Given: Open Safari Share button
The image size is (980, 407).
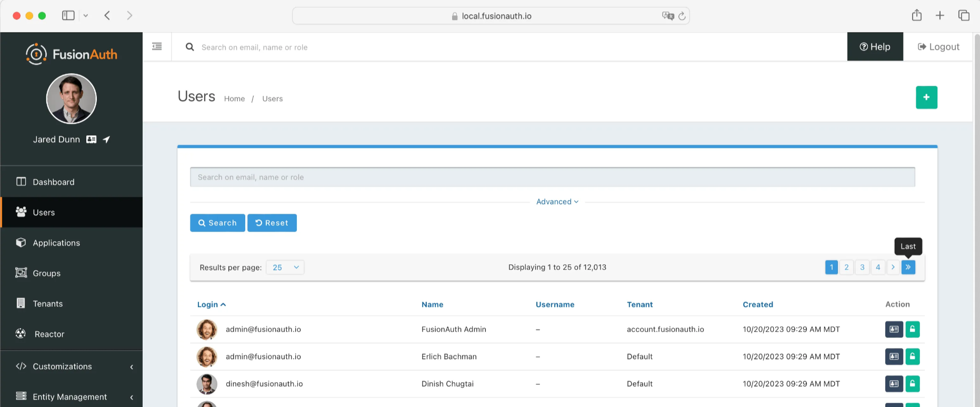Looking at the screenshot, I should [x=917, y=15].
